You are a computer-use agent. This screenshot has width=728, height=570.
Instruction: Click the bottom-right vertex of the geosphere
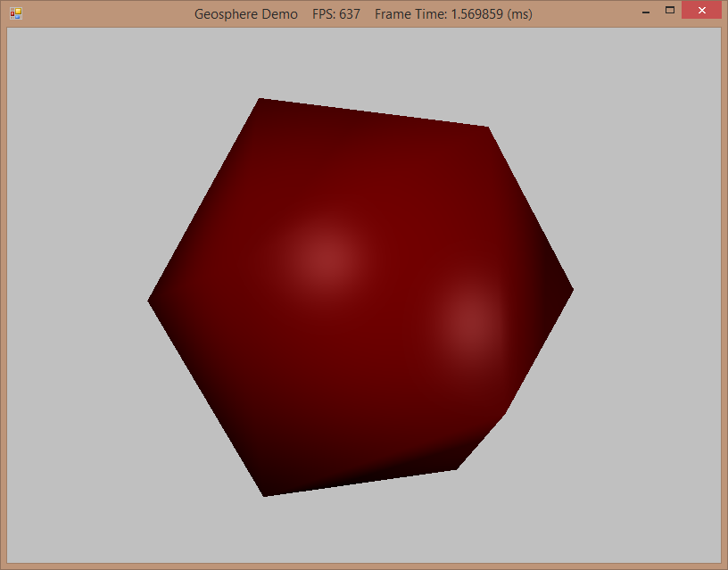[456, 467]
